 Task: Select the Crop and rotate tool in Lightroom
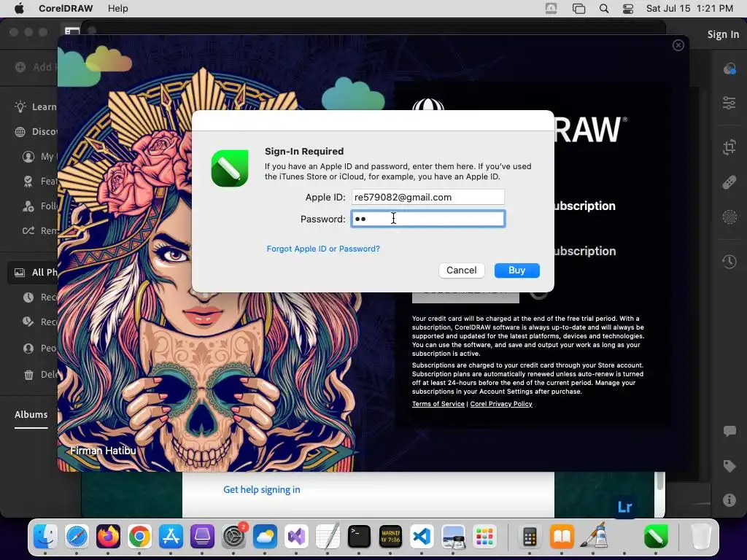729,147
